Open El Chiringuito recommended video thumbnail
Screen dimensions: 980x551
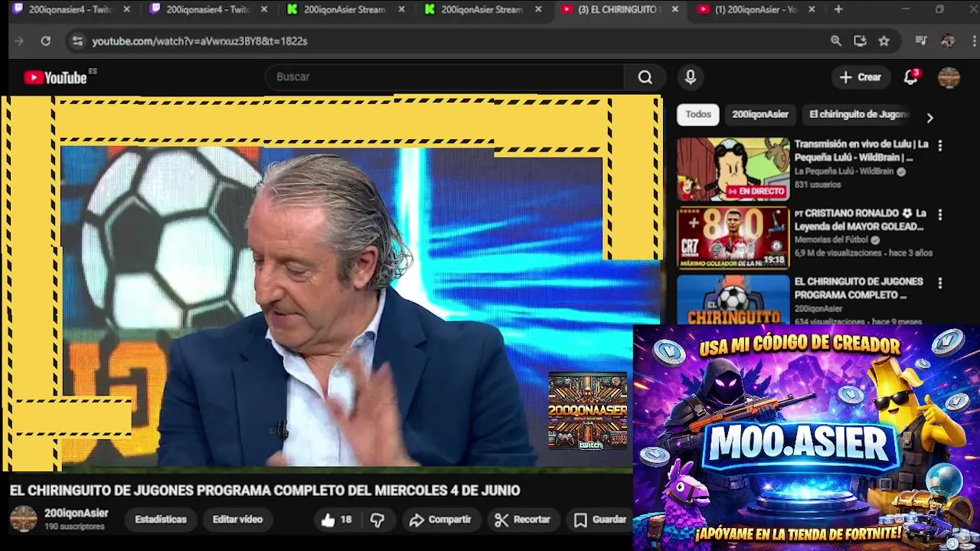click(733, 299)
